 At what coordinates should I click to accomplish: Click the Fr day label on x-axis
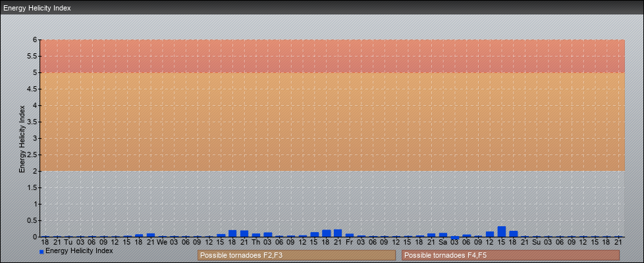point(349,242)
